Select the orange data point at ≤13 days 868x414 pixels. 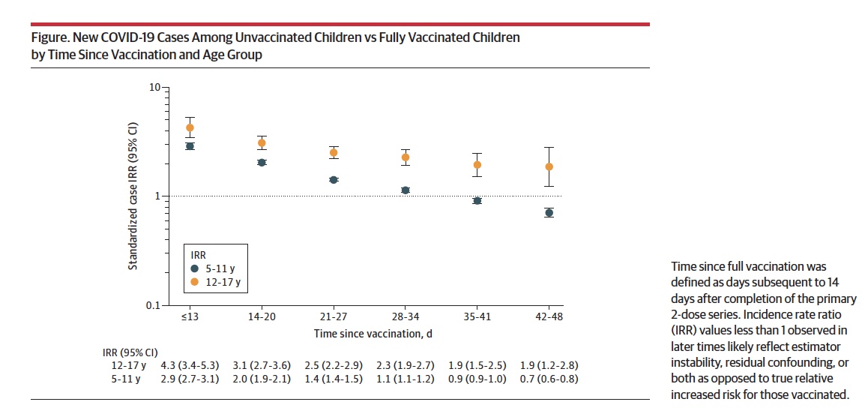click(190, 127)
